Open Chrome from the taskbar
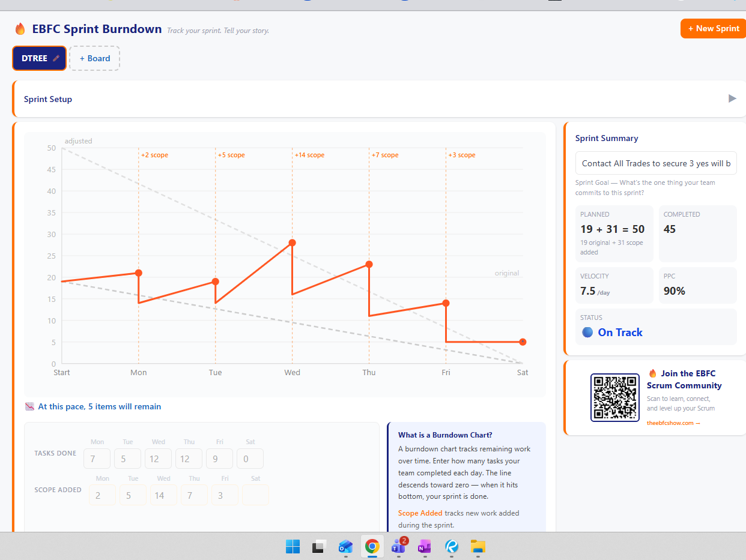Viewport: 746px width, 560px height. 372,547
